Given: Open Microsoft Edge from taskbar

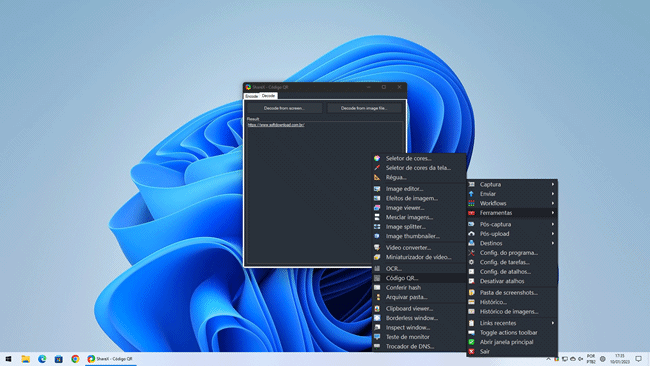Looking at the screenshot, I should click(x=42, y=359).
